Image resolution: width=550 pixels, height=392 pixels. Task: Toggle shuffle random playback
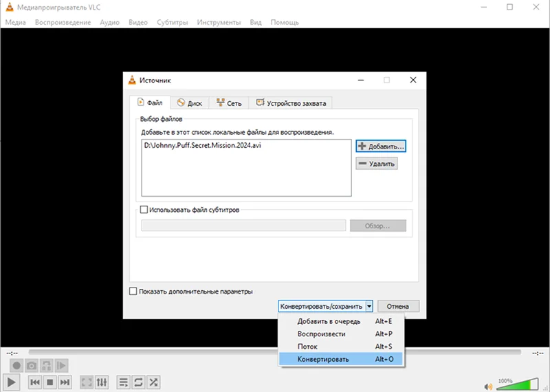point(153,382)
